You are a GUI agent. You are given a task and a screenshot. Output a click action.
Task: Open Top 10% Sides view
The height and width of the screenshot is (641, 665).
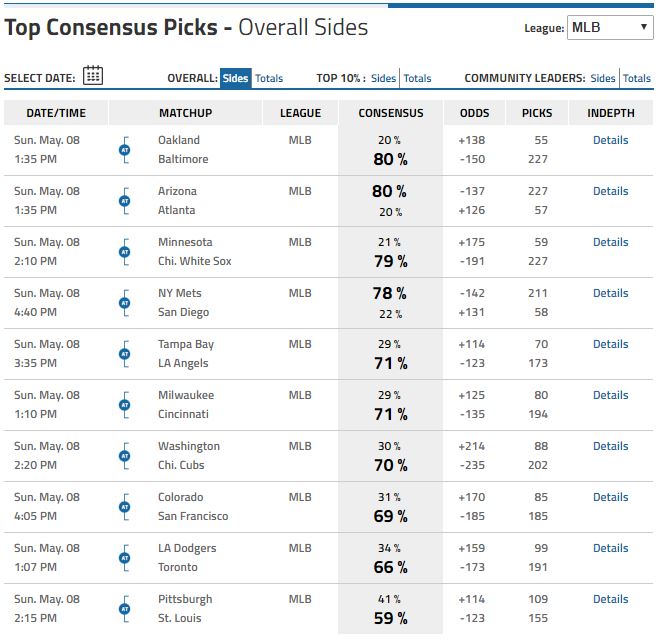click(383, 78)
